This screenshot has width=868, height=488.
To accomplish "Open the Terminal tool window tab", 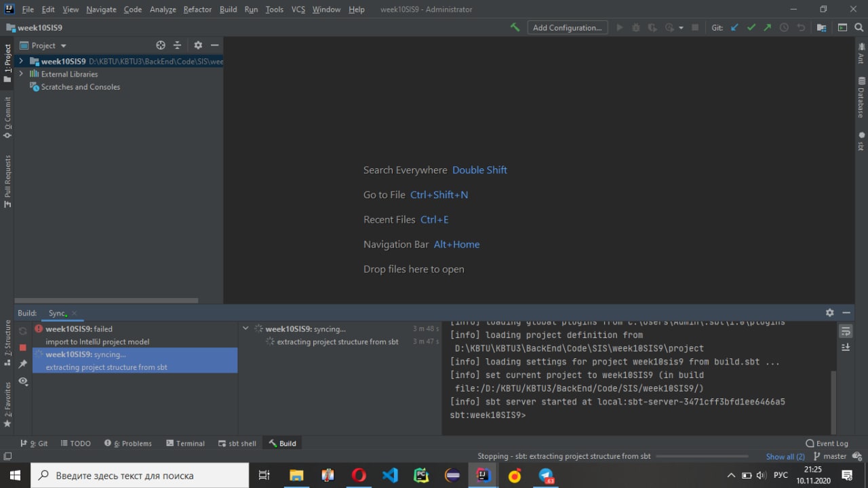I will (185, 443).
